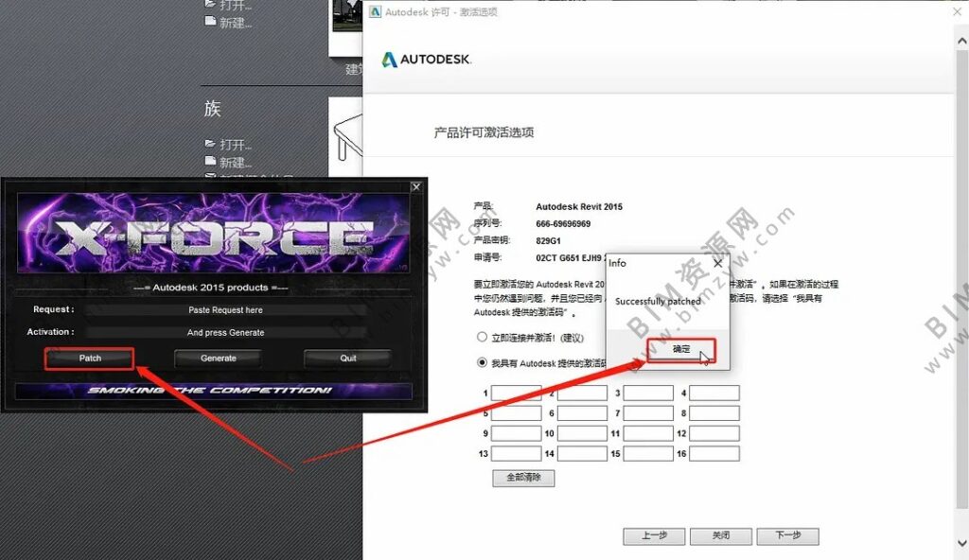Click activation code box number 8
The image size is (969, 560).
click(x=714, y=412)
